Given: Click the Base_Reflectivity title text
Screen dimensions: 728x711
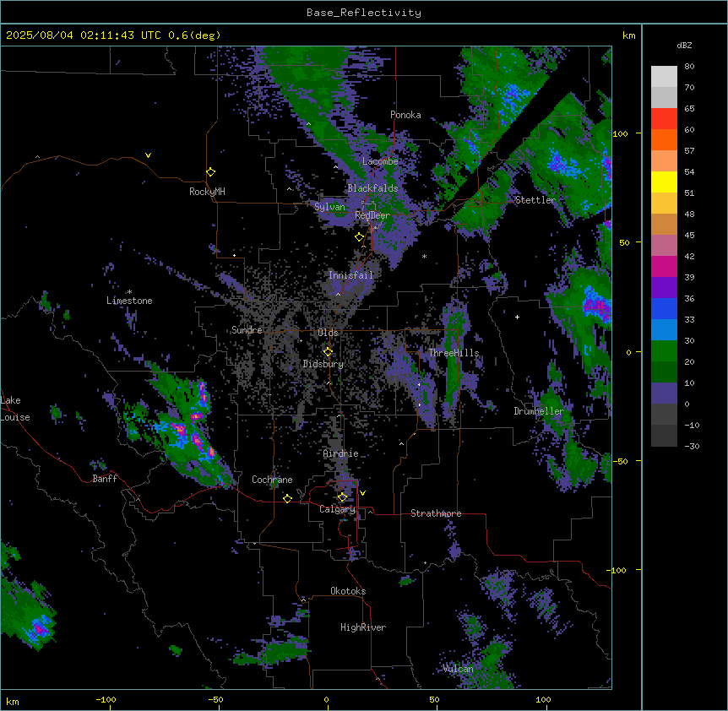Looking at the screenshot, I should (x=364, y=13).
